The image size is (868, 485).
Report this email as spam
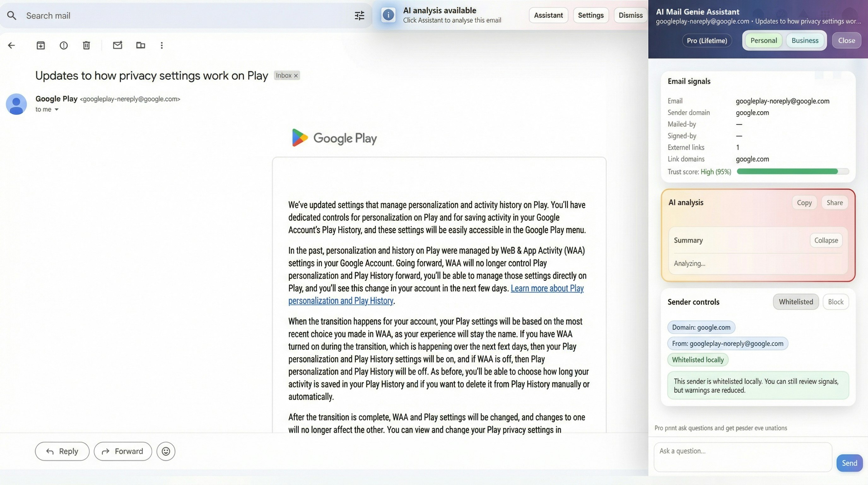(x=63, y=45)
